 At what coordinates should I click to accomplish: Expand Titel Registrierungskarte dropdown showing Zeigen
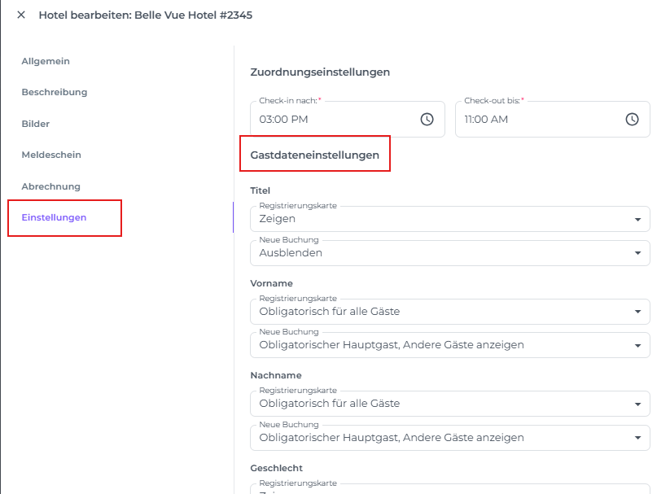[x=440, y=219]
